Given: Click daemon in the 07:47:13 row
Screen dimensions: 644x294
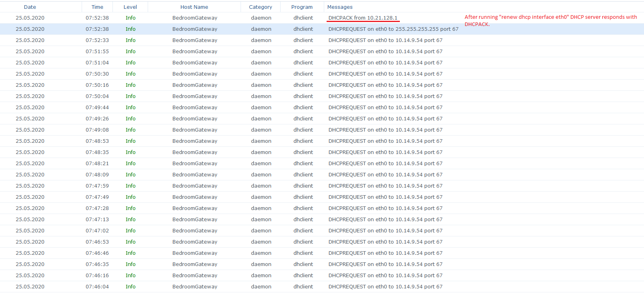Looking at the screenshot, I should (x=261, y=219).
